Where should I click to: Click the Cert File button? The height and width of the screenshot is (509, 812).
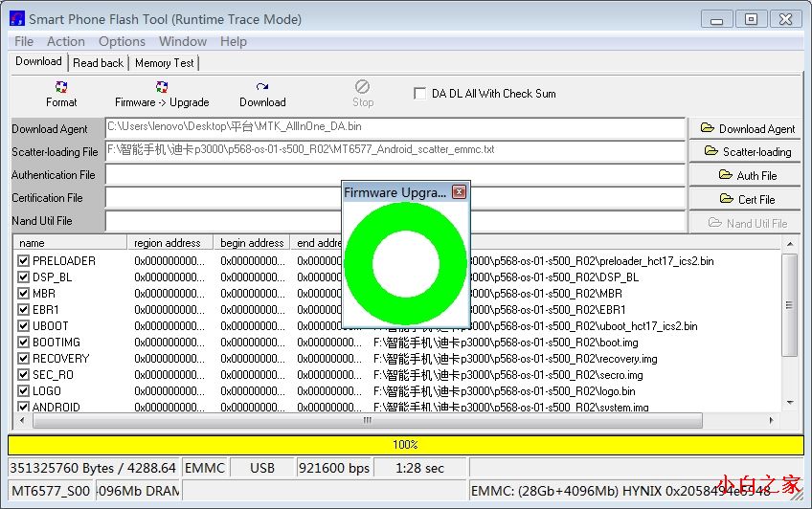click(745, 199)
